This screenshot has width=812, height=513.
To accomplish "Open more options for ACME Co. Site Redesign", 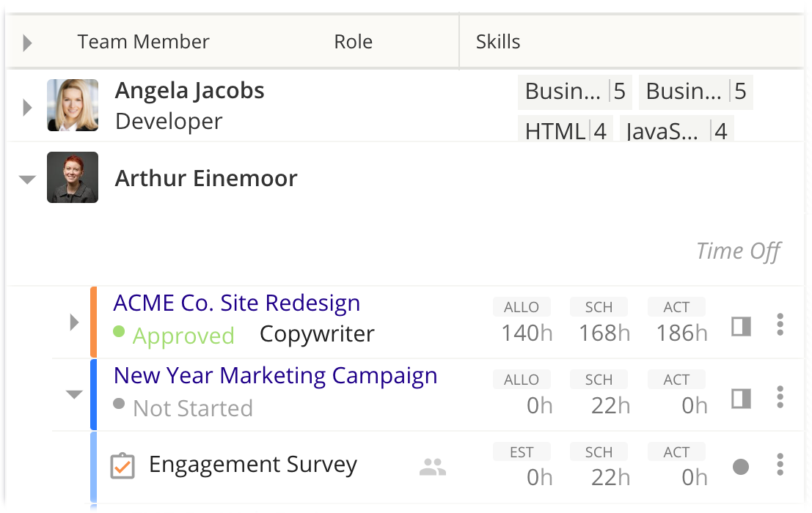I will 780,324.
